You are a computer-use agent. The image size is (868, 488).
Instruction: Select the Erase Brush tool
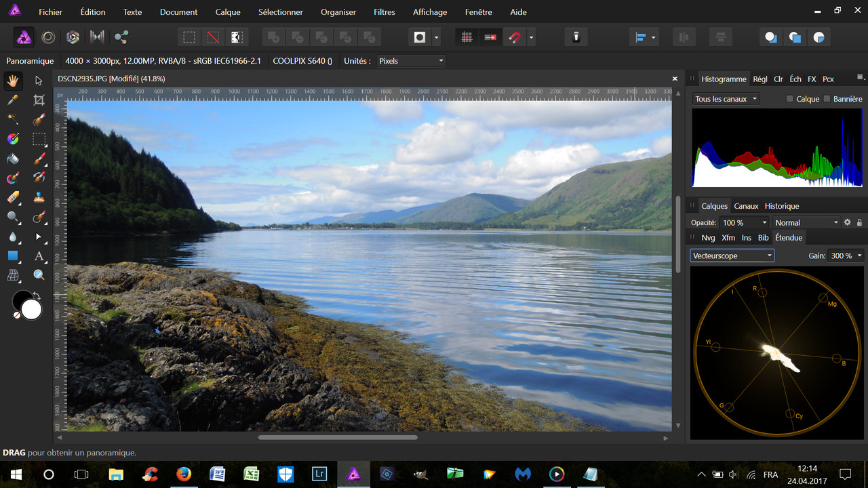[x=13, y=198]
